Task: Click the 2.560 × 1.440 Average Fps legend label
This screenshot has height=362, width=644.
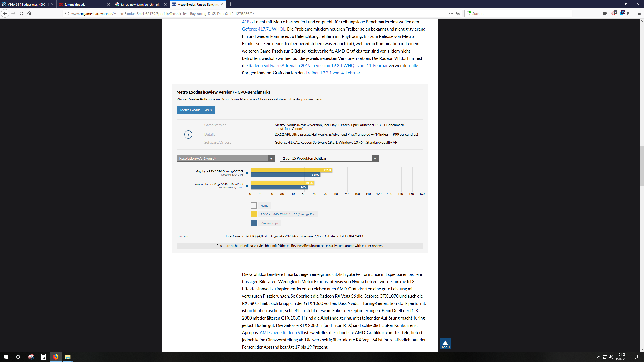Action: (288, 214)
